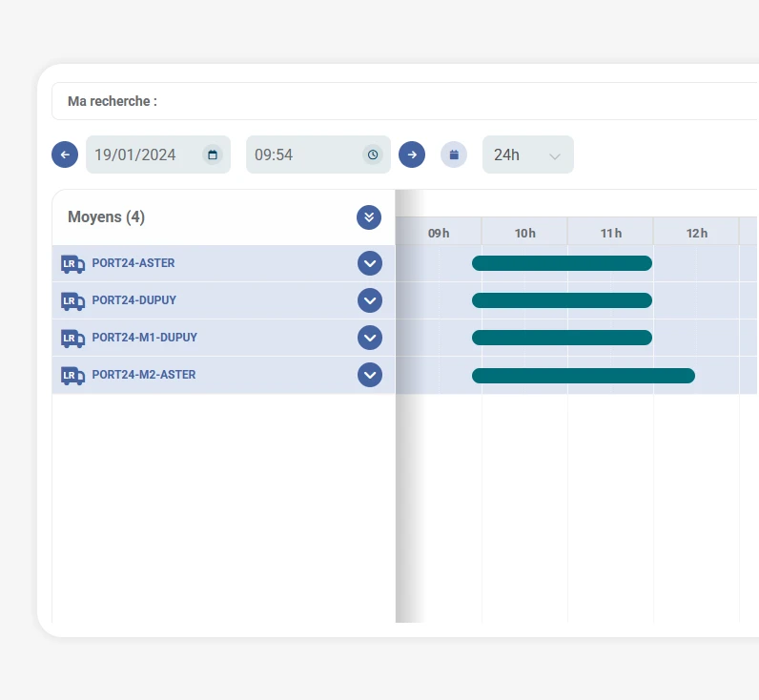Screen dimensions: 759x700
Task: Click the previous date left arrow button
Action: pyautogui.click(x=65, y=154)
